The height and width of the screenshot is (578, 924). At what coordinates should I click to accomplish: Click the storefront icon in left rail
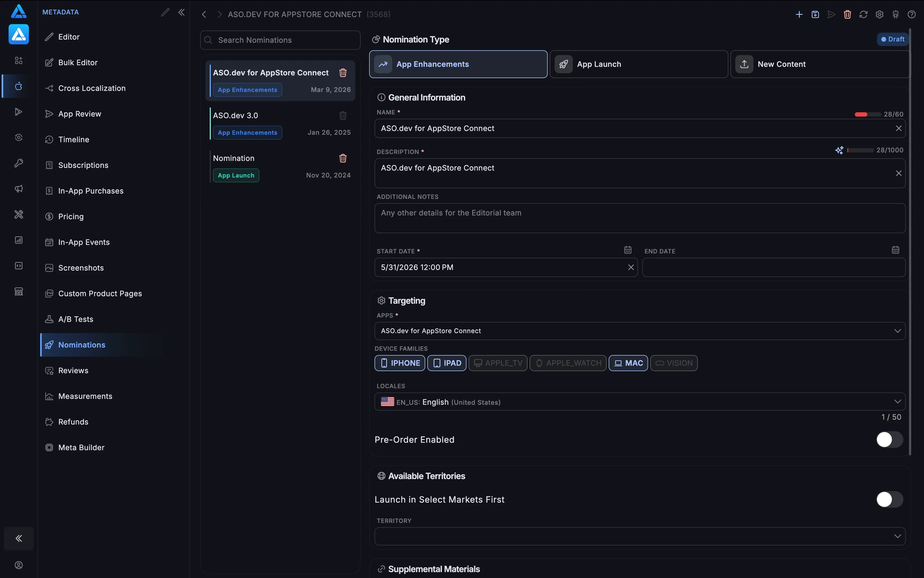[x=19, y=292]
